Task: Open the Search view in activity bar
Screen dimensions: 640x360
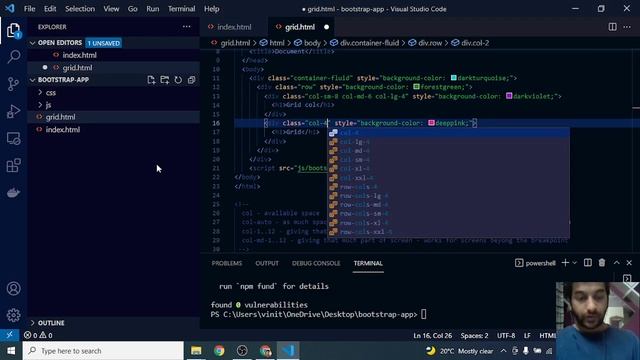Action: (13, 56)
